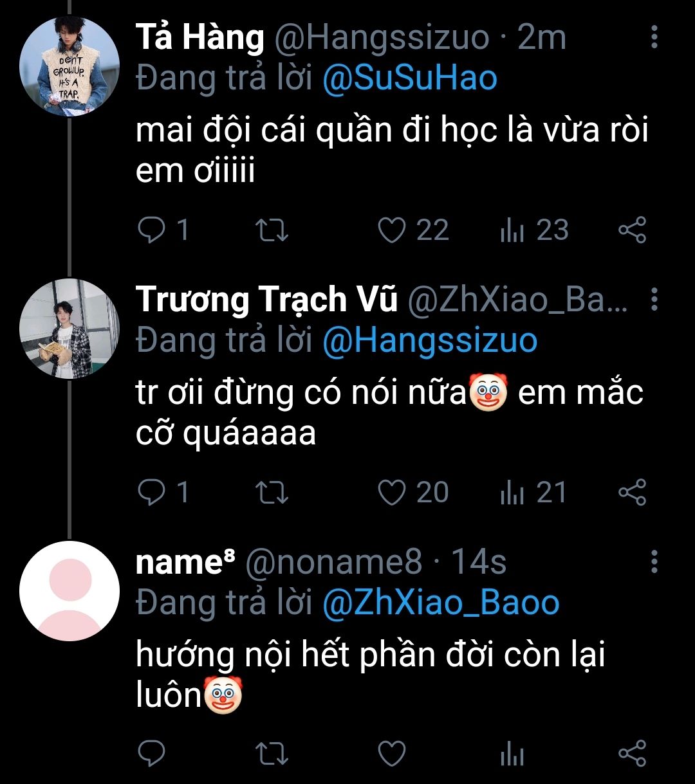Open Tả Hàng's profile picture
The height and width of the screenshot is (784, 695).
coord(69,66)
